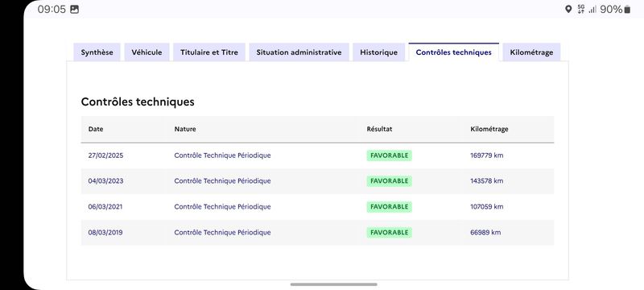Open the Synthèse tab
The width and height of the screenshot is (644, 290).
coord(97,52)
